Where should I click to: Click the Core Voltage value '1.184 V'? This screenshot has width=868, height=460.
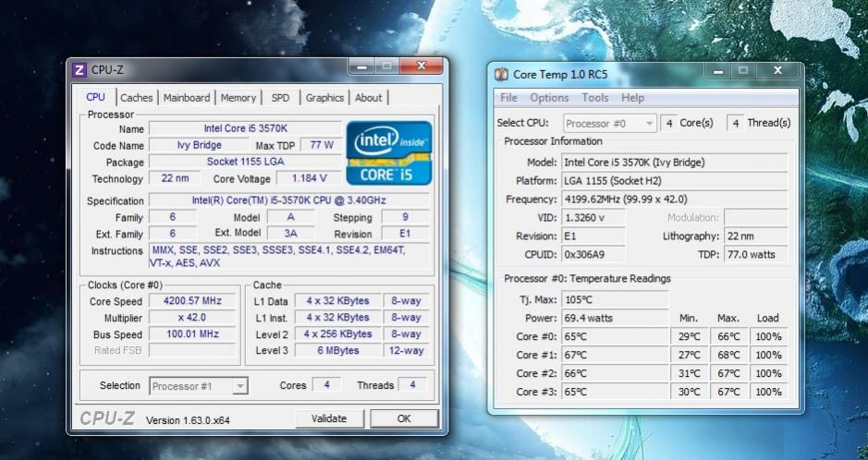click(x=309, y=178)
